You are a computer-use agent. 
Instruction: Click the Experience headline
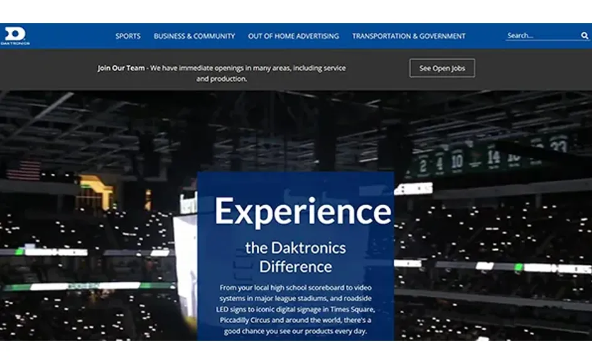tap(303, 211)
